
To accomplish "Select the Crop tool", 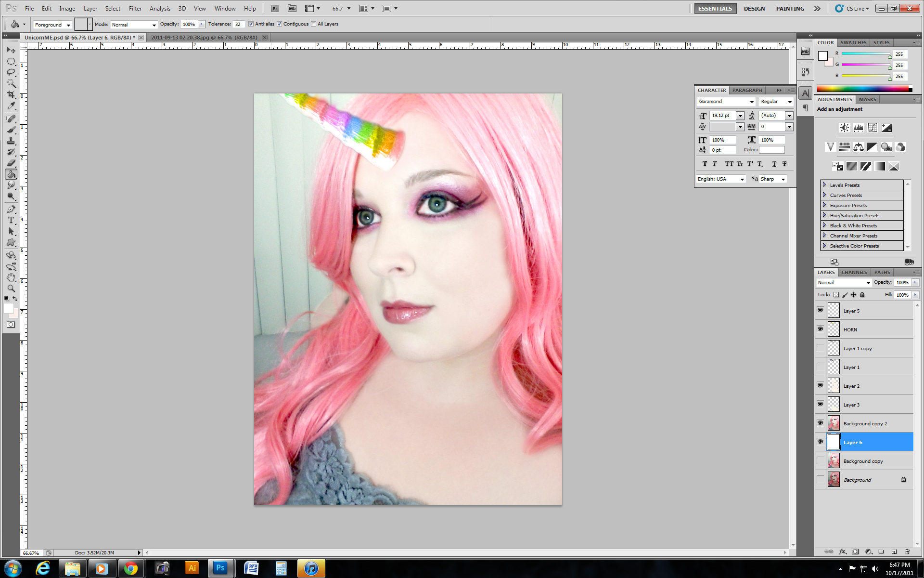I will 11,94.
